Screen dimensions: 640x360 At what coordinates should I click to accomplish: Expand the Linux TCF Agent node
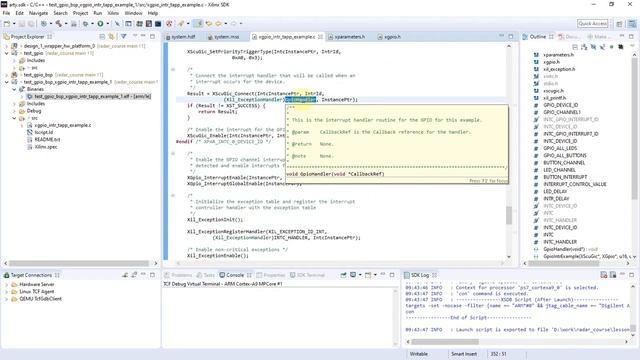pos(7,291)
